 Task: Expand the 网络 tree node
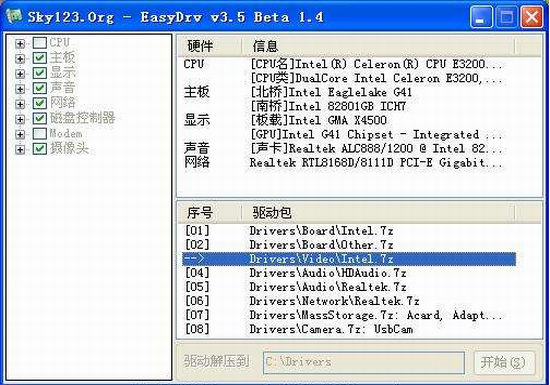coord(20,104)
